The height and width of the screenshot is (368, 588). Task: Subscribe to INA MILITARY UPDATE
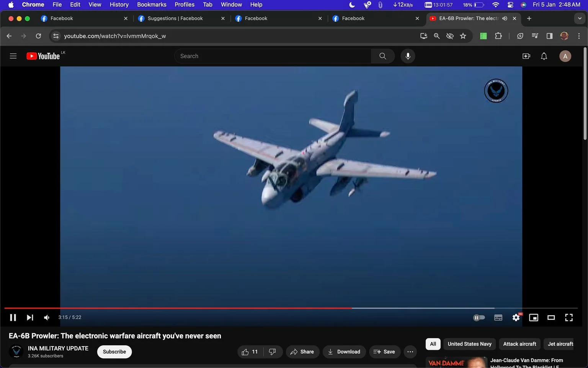click(114, 352)
